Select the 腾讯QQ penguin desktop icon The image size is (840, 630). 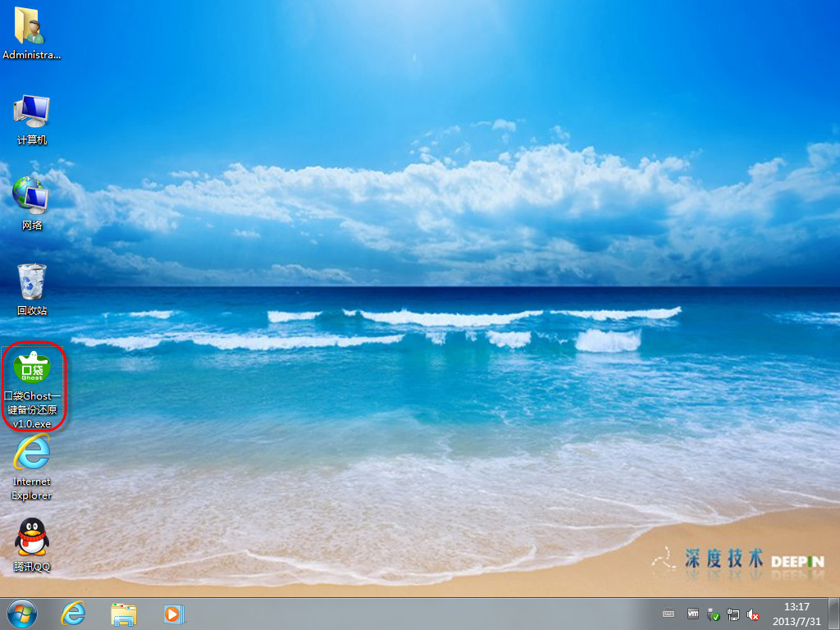[32, 537]
